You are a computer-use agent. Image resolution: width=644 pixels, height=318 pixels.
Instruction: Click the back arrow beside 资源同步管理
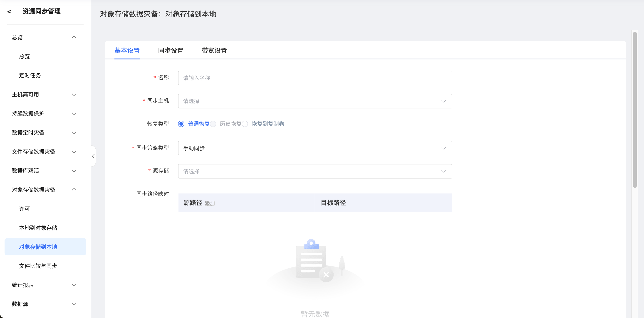(9, 12)
